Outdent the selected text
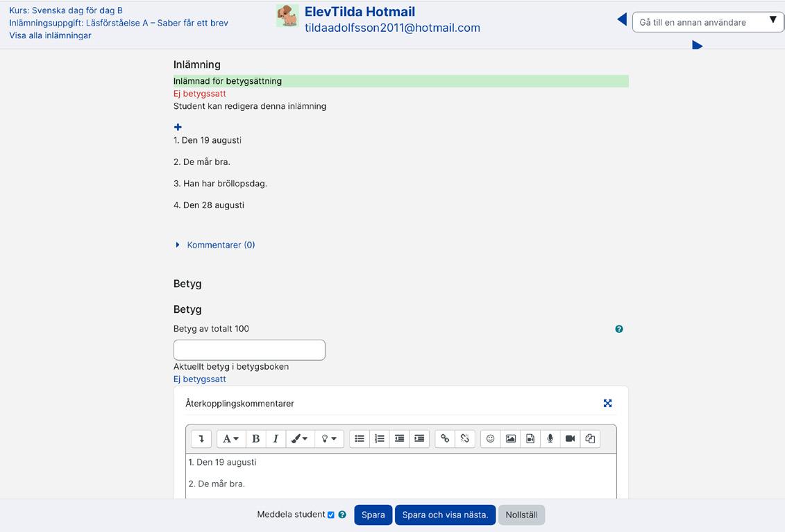785x532 pixels. tap(400, 438)
